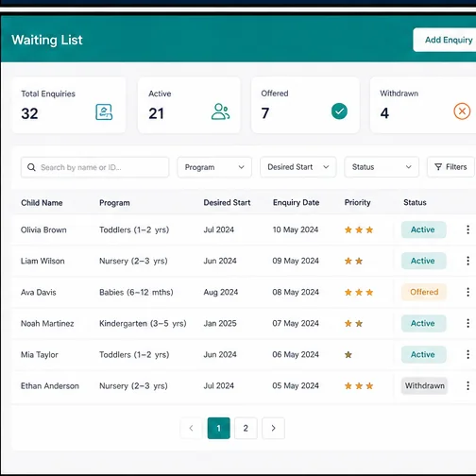Open the Status filter dropdown
476x476 pixels.
click(382, 167)
